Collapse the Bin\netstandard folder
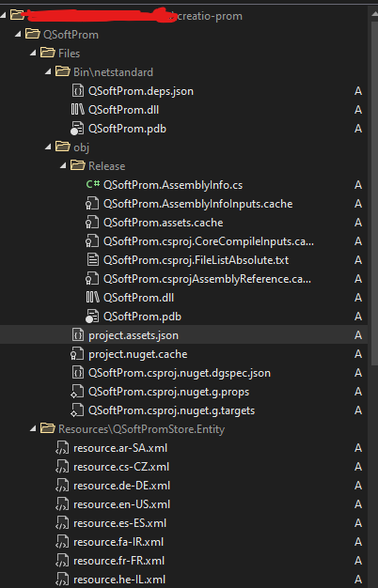 (48, 71)
